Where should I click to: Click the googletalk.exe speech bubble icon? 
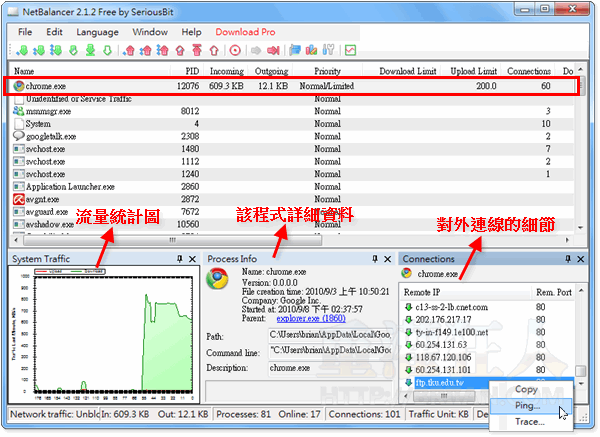click(x=18, y=136)
